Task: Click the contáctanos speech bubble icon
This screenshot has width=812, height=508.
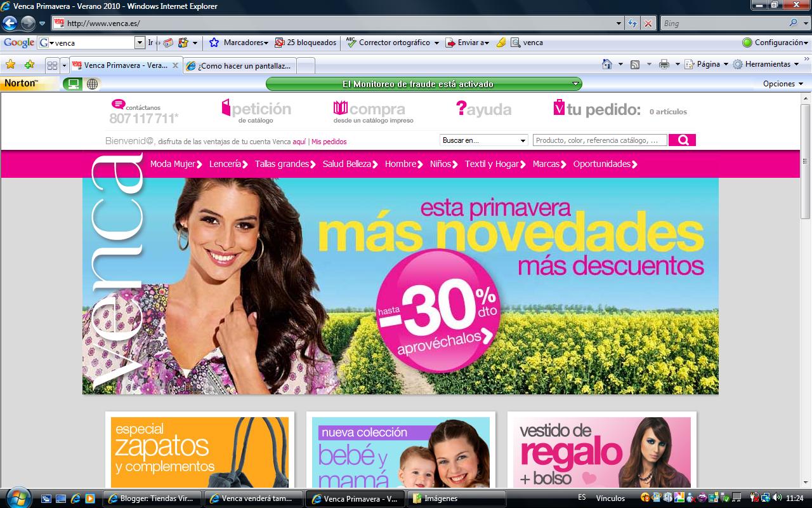Action: pyautogui.click(x=117, y=105)
